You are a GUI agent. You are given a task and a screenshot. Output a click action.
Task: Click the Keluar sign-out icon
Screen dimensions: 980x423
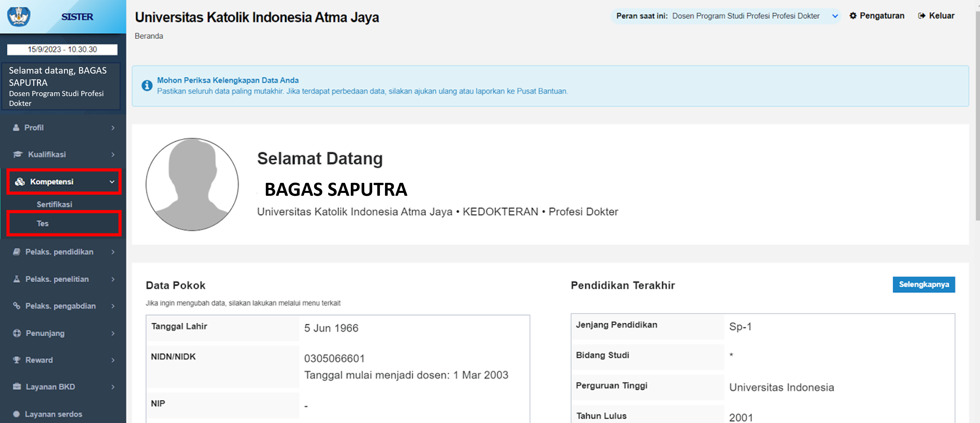[x=921, y=16]
